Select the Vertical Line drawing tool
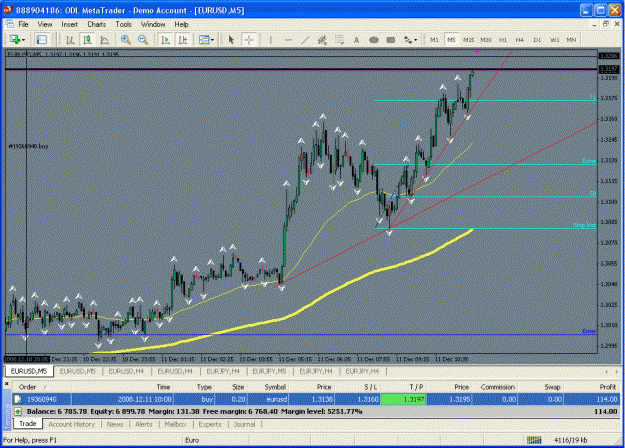 click(x=271, y=40)
